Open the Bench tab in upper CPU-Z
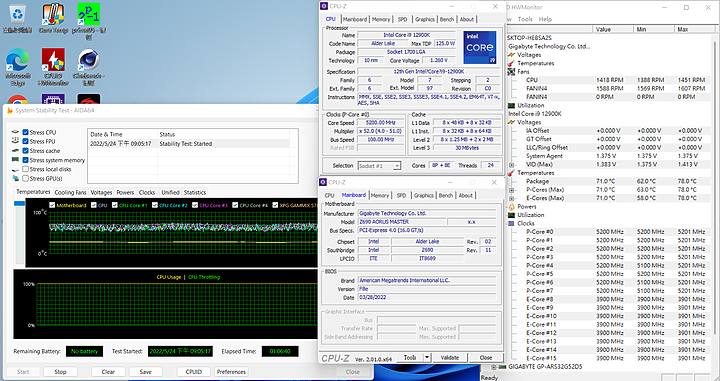The height and width of the screenshot is (381, 720). coord(446,19)
